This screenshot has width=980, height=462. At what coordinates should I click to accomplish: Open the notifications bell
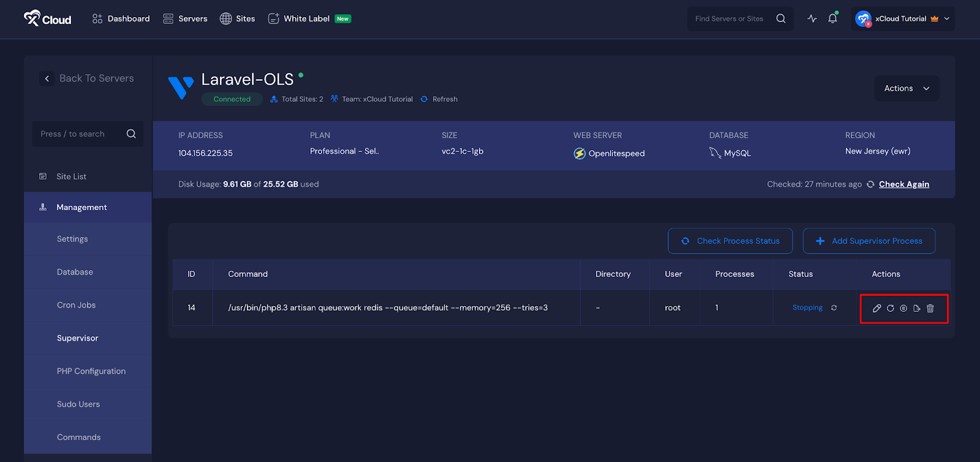tap(832, 18)
